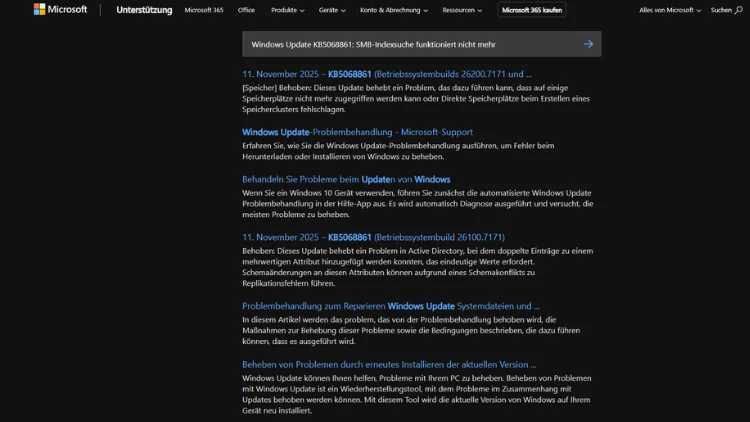
Task: Open KB5068861 result for builds 26200.7171
Action: [386, 74]
